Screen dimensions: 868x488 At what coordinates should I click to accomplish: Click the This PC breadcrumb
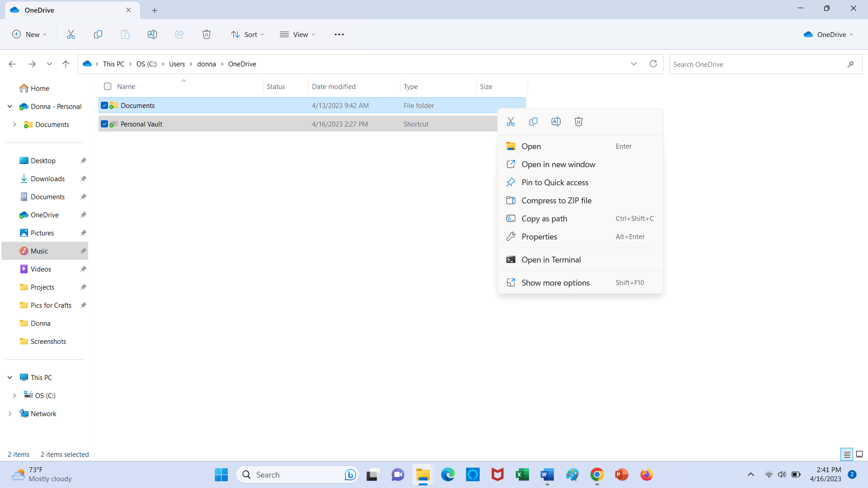coord(113,64)
